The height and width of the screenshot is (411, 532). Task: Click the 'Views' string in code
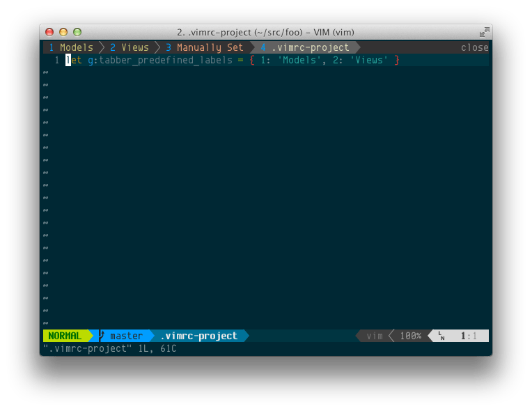(369, 60)
